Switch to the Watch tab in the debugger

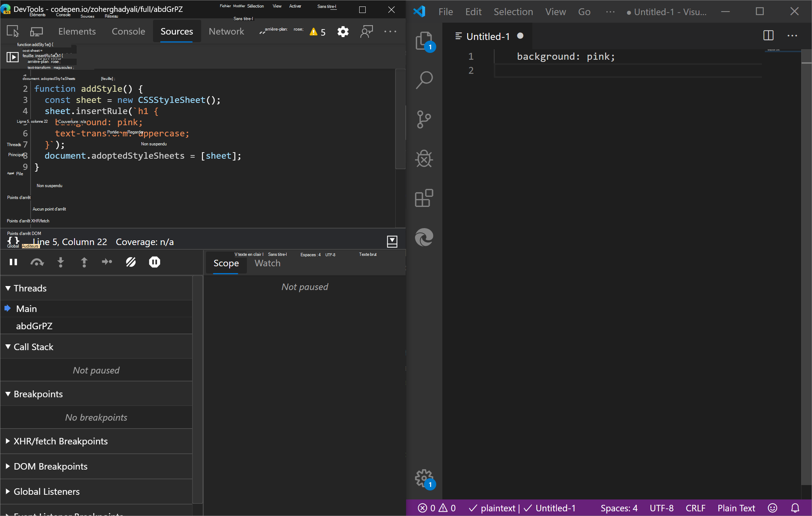[267, 263]
